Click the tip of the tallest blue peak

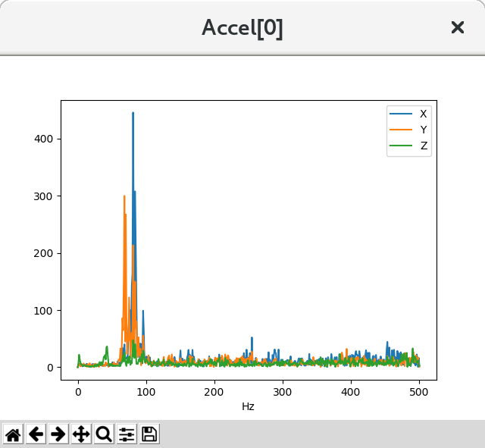pyautogui.click(x=133, y=113)
